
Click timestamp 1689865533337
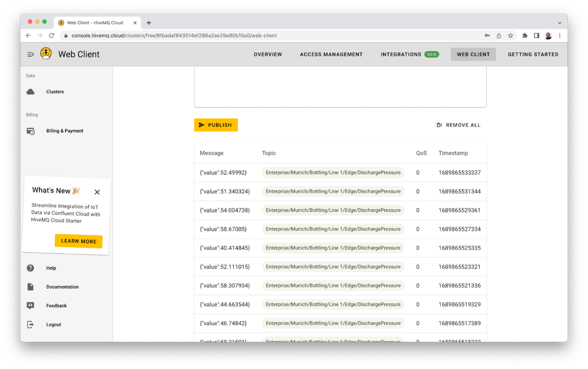pyautogui.click(x=460, y=172)
